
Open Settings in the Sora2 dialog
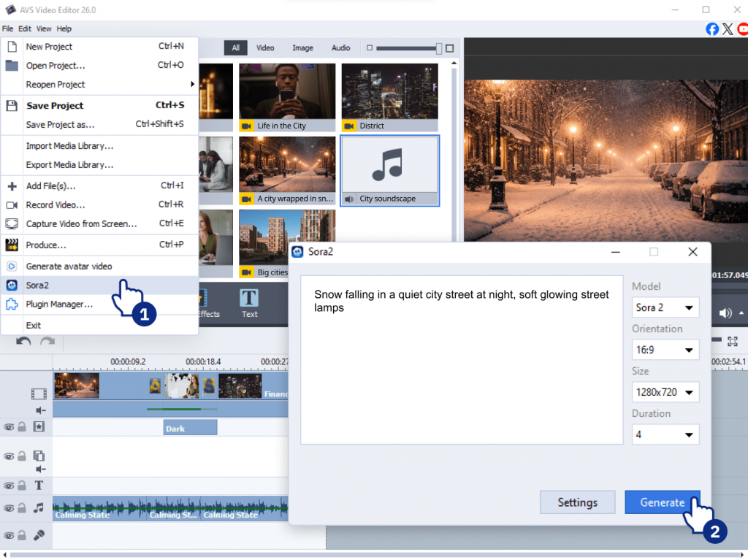pos(577,502)
